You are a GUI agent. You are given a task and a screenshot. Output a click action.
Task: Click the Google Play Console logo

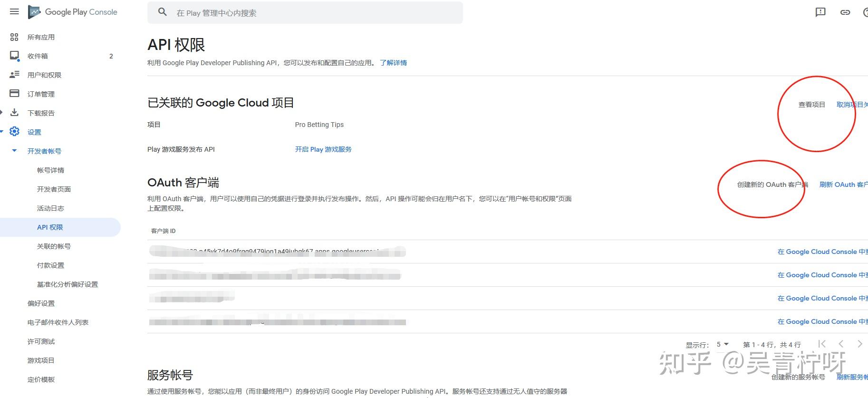pyautogui.click(x=73, y=12)
